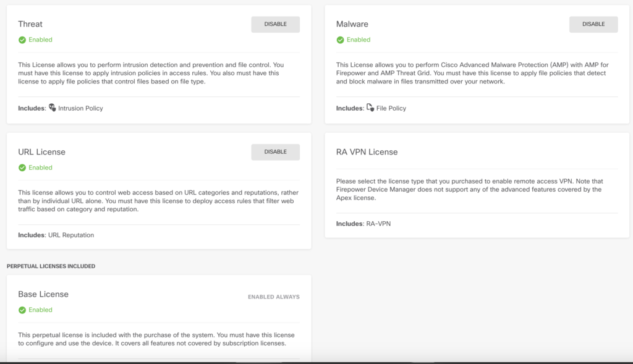Disable the URL License
The width and height of the screenshot is (633, 364).
275,152
